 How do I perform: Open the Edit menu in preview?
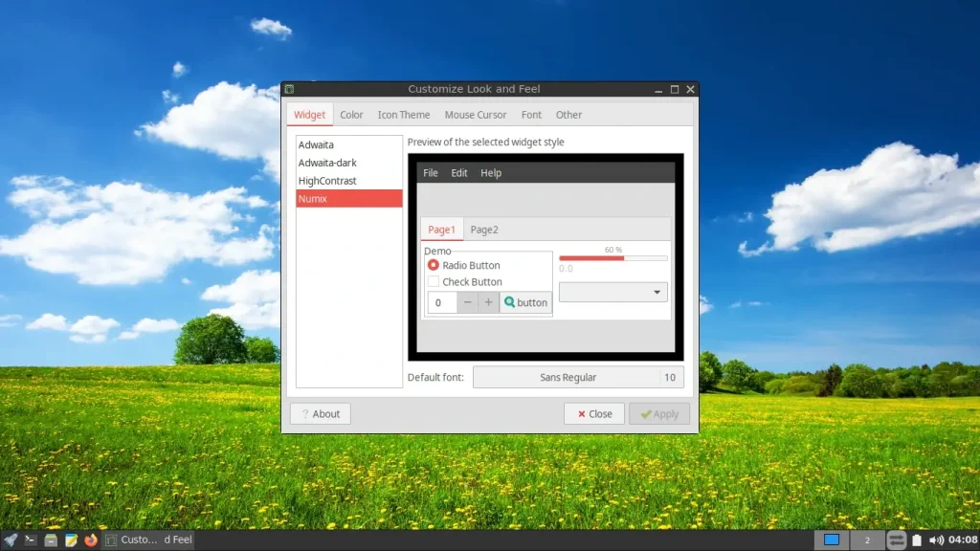pyautogui.click(x=458, y=173)
